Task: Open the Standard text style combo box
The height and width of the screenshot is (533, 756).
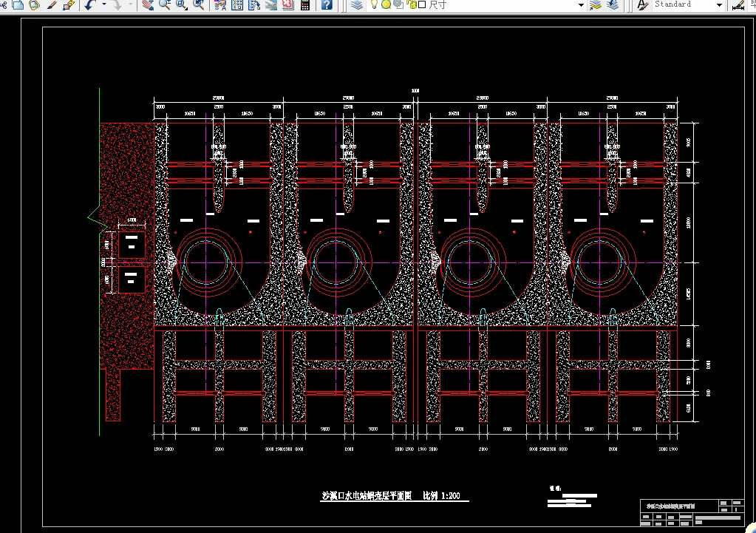Action: 688,5
